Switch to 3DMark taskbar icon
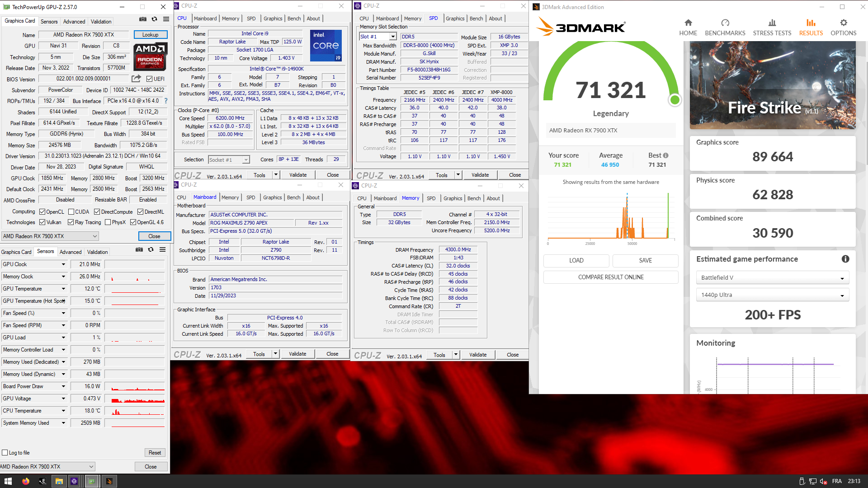The height and width of the screenshot is (488, 868). click(109, 481)
